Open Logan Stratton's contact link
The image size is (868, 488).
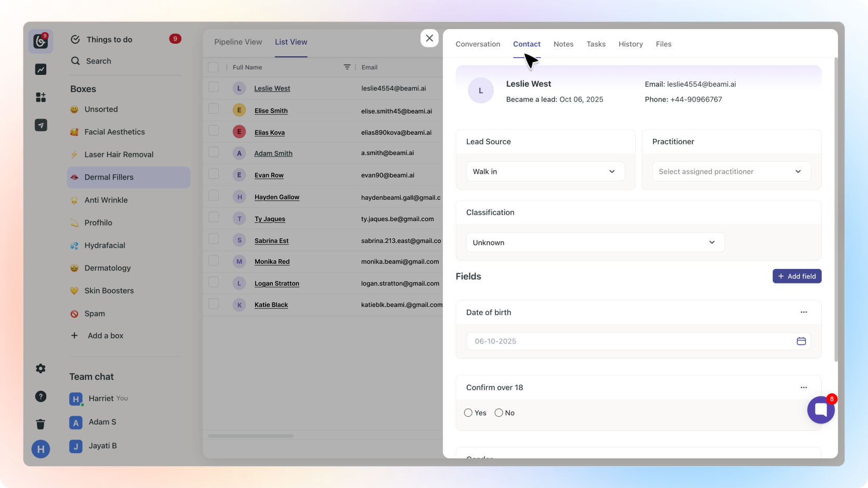[277, 284]
